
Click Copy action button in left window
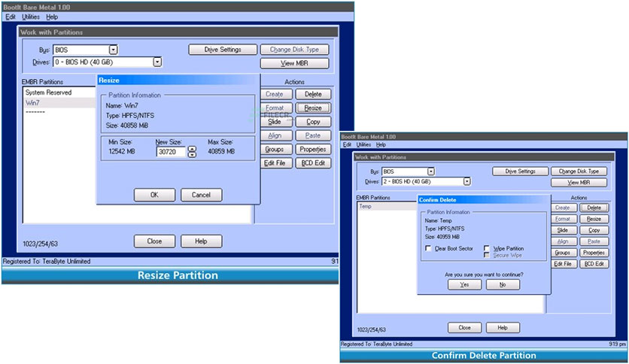[313, 122]
